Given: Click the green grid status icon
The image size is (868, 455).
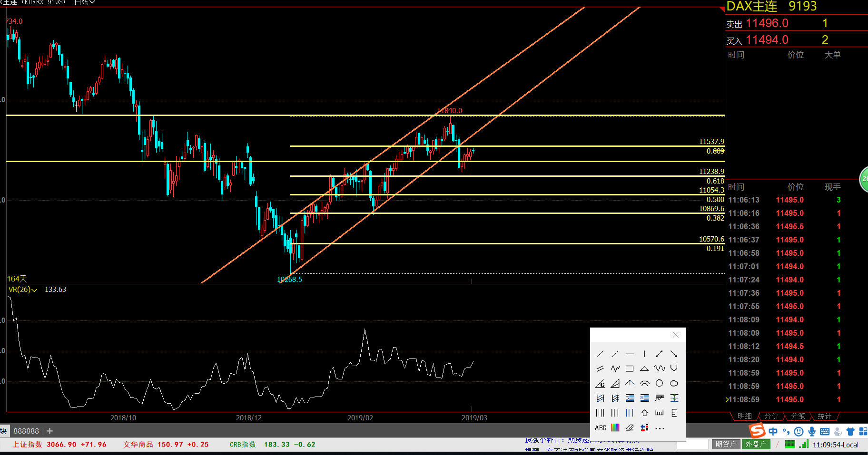Looking at the screenshot, I should (x=789, y=444).
